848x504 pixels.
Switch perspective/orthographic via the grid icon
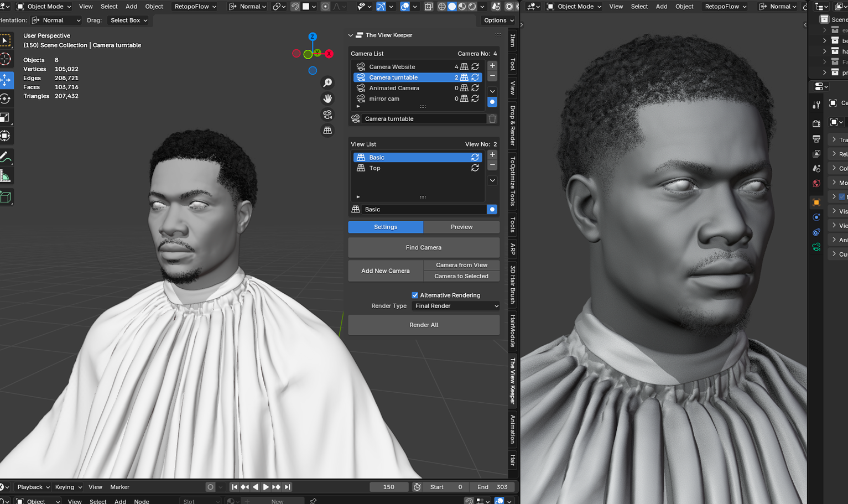(327, 131)
